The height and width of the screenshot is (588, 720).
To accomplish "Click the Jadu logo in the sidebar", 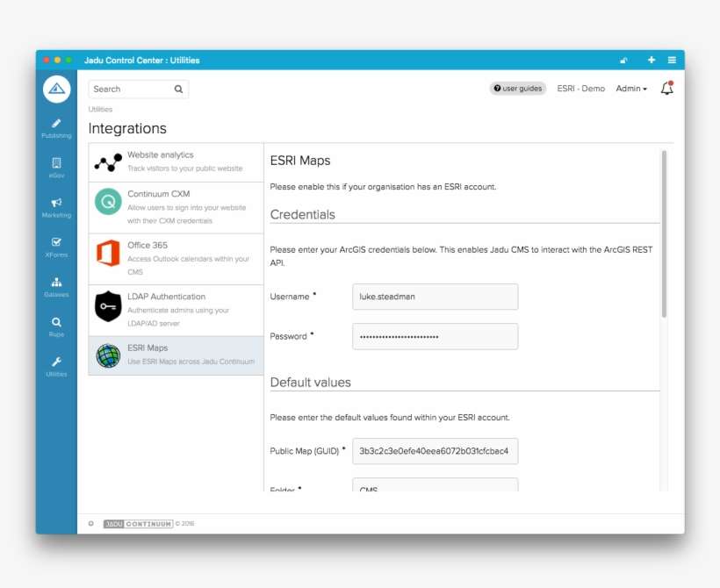I will pos(56,89).
